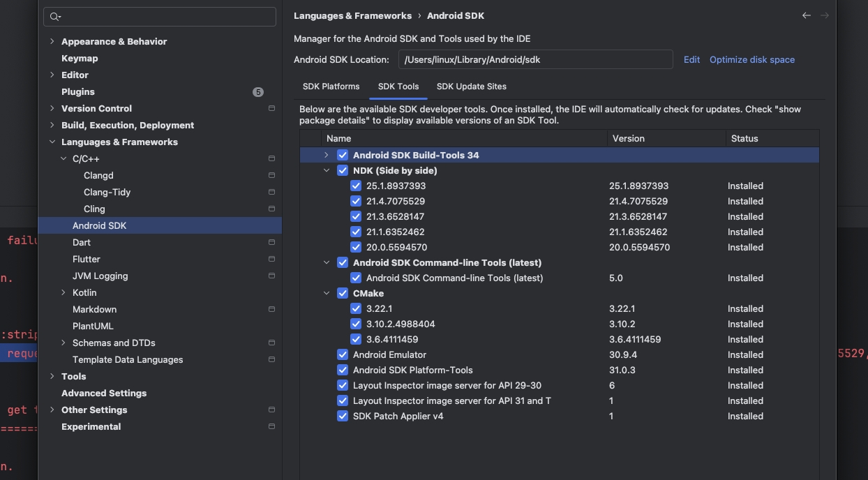Click the Android SDK Location path field

click(x=536, y=60)
